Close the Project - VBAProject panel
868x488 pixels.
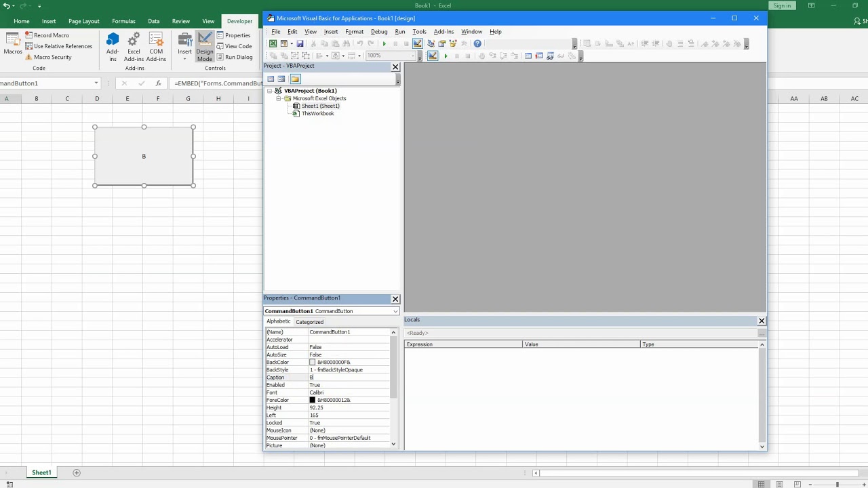coord(395,66)
